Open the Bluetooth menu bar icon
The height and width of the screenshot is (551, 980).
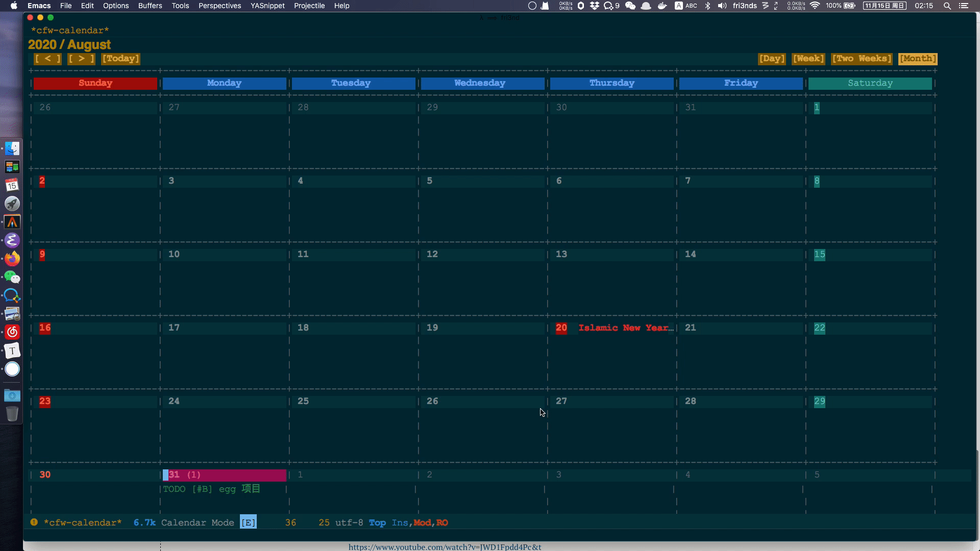[708, 6]
